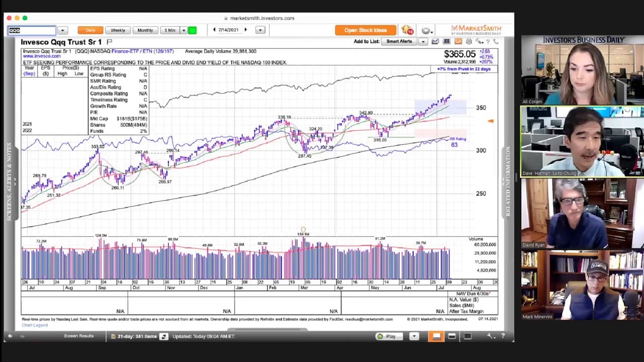This screenshot has width=644, height=362.
Task: Open the symbol history dropdown
Action: point(62,31)
